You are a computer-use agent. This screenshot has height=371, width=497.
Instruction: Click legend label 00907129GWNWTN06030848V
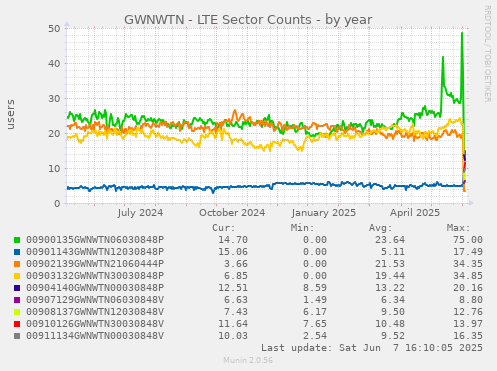95,300
